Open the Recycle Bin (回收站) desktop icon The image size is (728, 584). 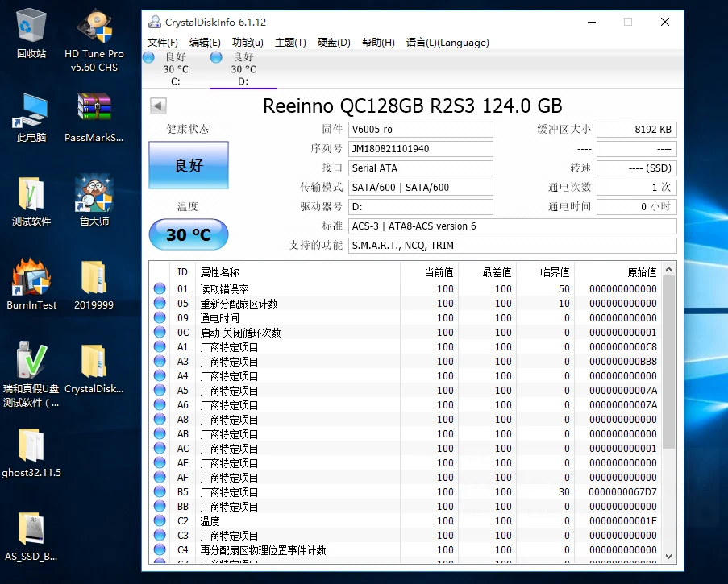(x=31, y=34)
